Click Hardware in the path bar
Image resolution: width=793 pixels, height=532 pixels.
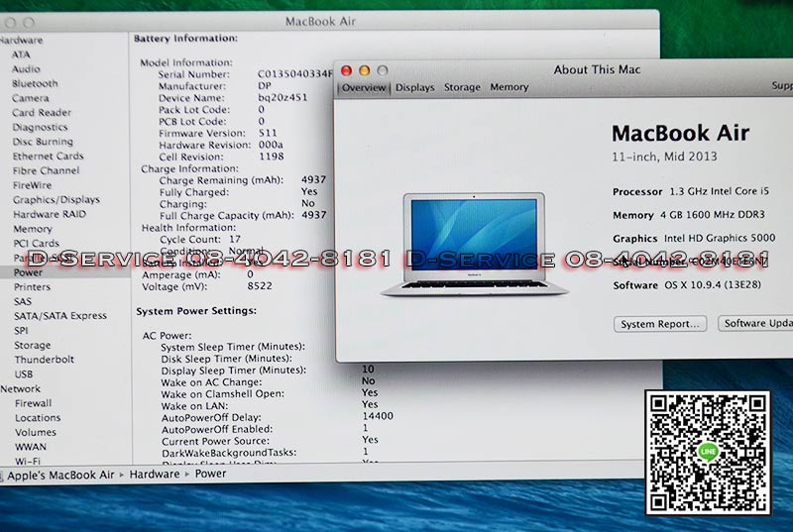pyautogui.click(x=155, y=475)
